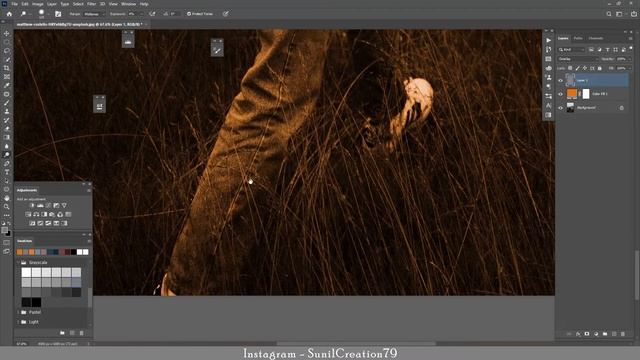Open the Character panel icon
Viewport: 640px width, 360px height.
tap(549, 106)
